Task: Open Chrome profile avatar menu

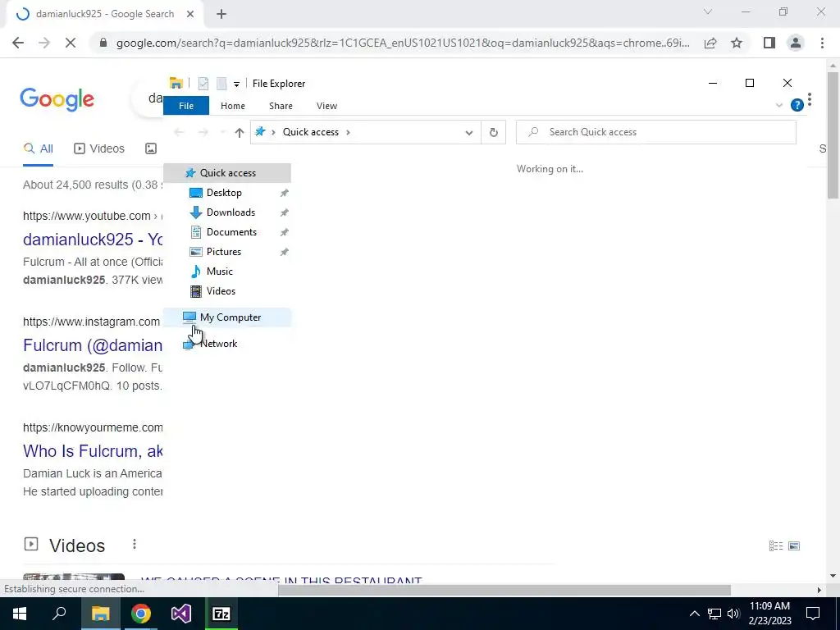Action: [x=796, y=43]
